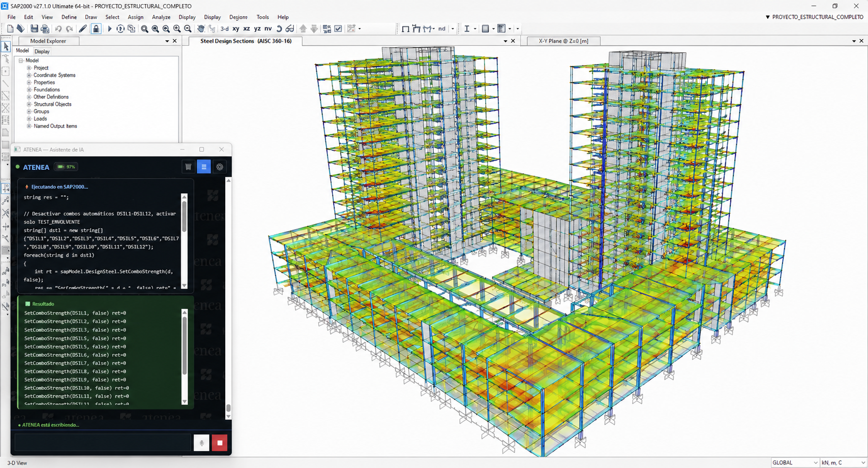Toggle the ATENEA microphone button

coord(201,443)
